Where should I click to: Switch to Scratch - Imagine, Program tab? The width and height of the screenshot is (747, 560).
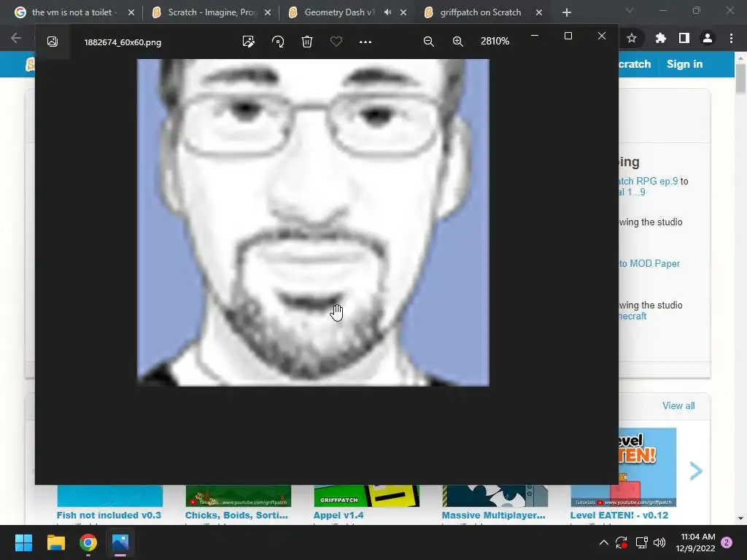212,12
